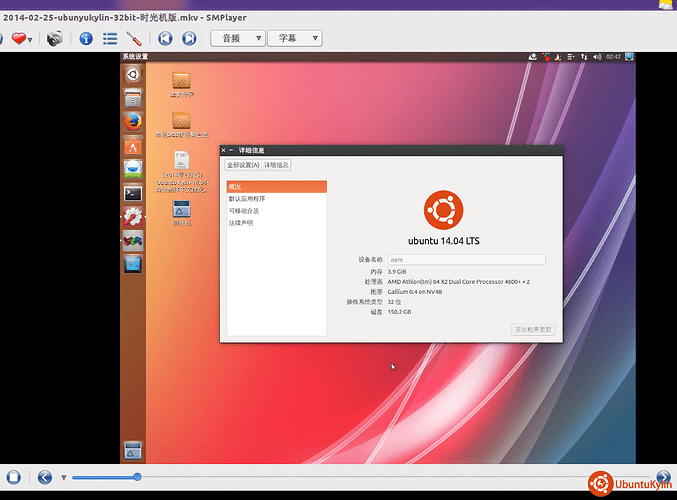Open SMPlayer preferences via screwdriver icon

click(x=134, y=38)
